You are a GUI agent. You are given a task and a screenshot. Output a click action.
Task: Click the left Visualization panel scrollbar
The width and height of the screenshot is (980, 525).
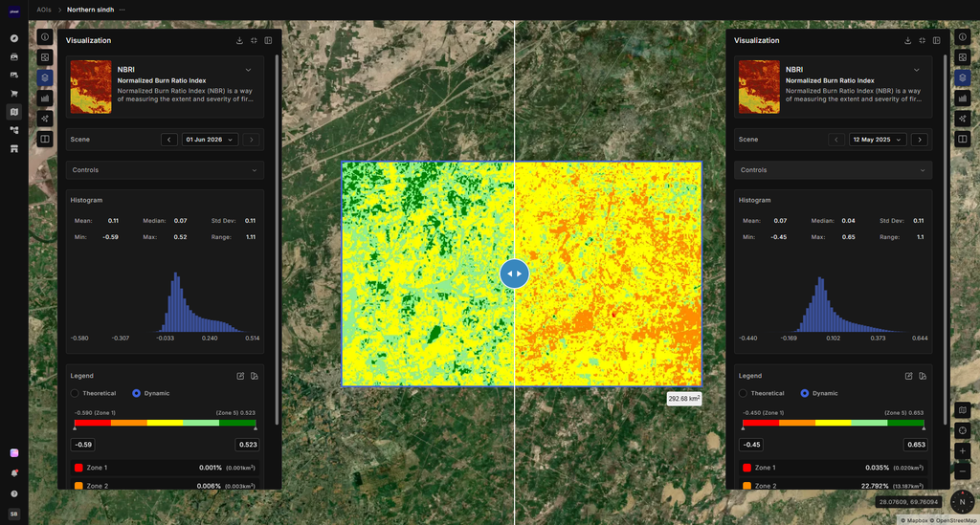click(277, 240)
